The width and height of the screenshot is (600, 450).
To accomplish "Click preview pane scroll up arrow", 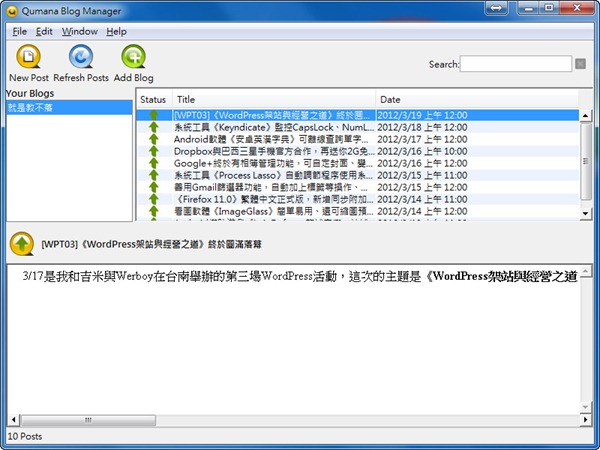I will (x=585, y=272).
